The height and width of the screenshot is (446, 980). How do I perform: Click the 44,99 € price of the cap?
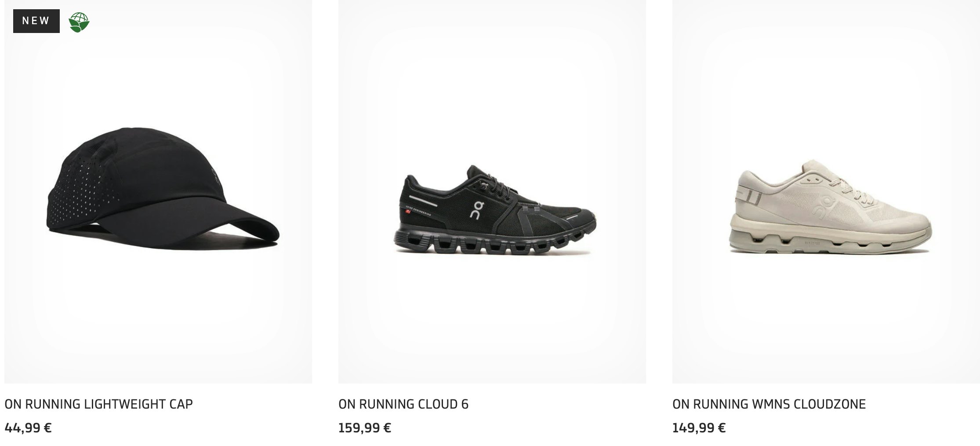(x=28, y=428)
